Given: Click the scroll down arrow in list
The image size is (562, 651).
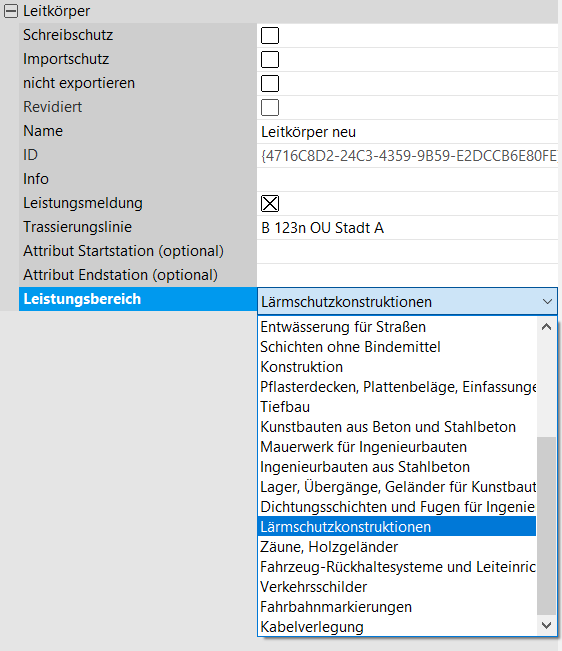Looking at the screenshot, I should (x=547, y=625).
